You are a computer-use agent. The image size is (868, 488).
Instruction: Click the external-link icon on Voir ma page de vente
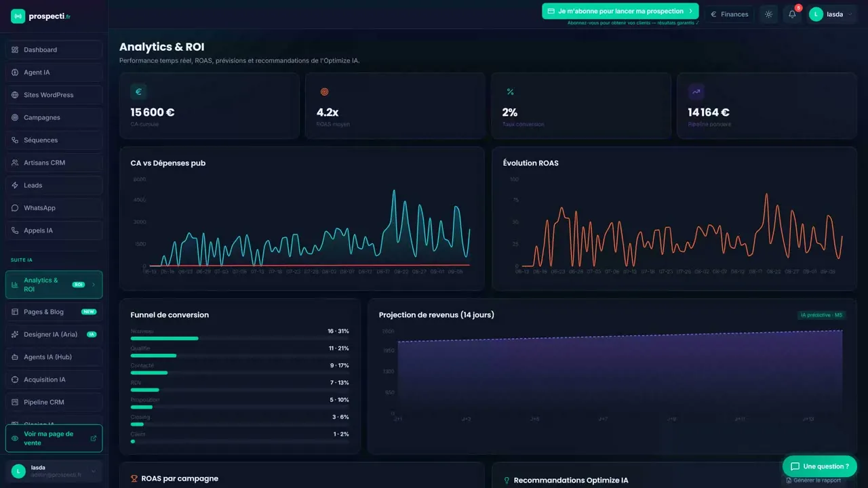[x=94, y=439]
